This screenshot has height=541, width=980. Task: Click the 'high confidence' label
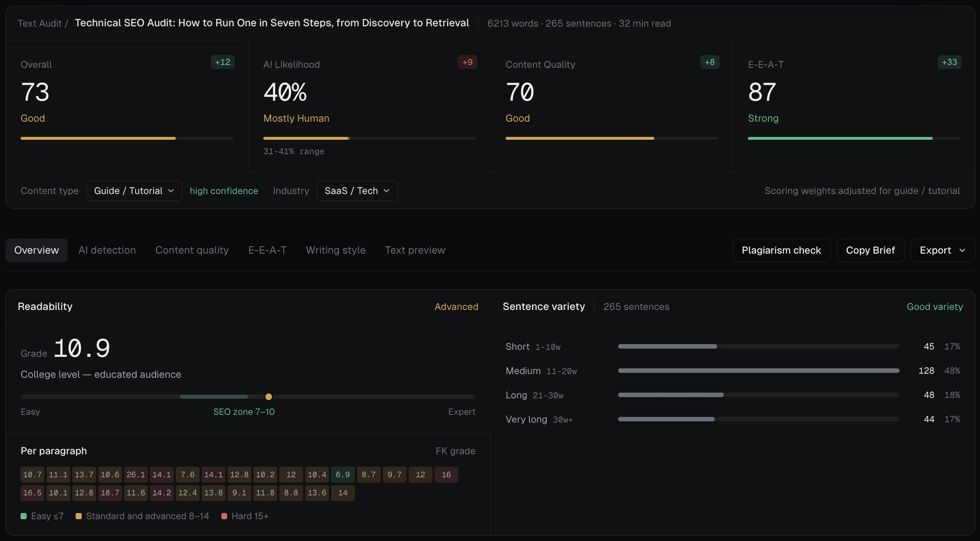224,191
